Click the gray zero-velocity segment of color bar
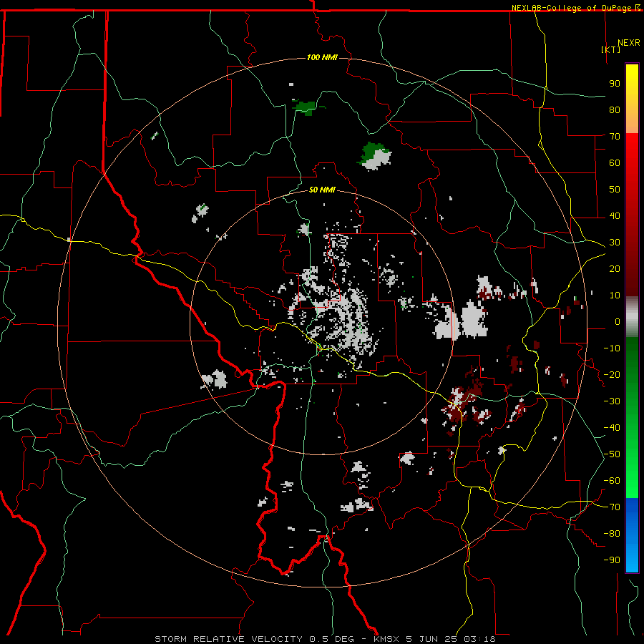Image resolution: width=644 pixels, height=644 pixels. click(x=632, y=316)
